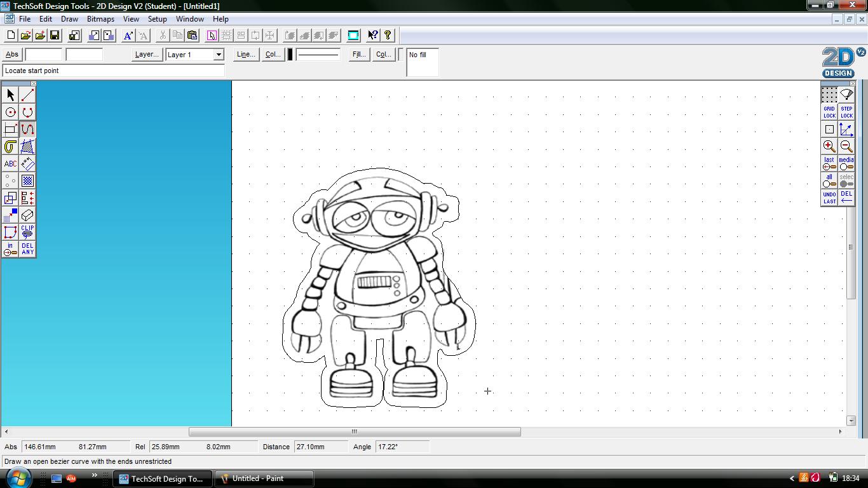Toggle the grid dots display
The width and height of the screenshot is (868, 488).
pos(829,95)
